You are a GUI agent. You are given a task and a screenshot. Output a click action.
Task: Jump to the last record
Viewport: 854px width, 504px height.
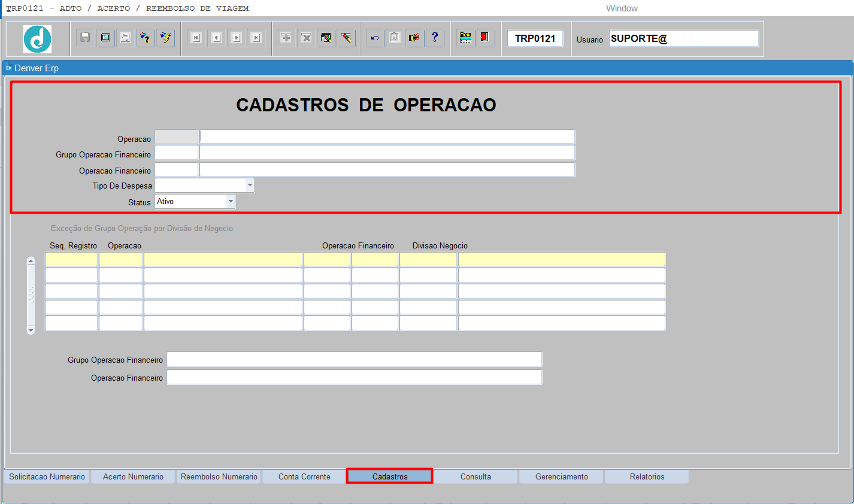(256, 38)
